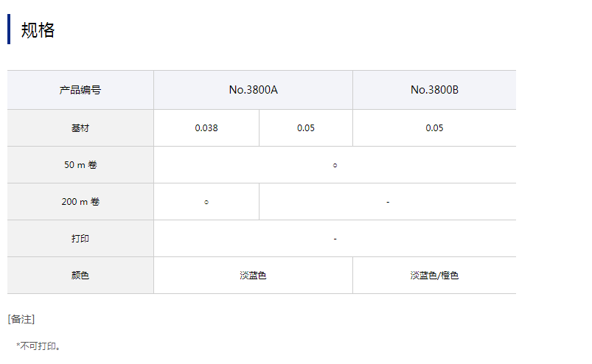
Task: Select the 颜色 row label
Action: pyautogui.click(x=80, y=276)
